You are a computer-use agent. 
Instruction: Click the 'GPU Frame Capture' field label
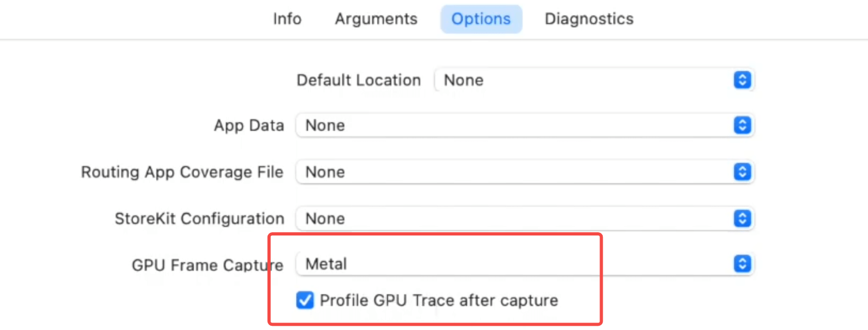point(207,265)
